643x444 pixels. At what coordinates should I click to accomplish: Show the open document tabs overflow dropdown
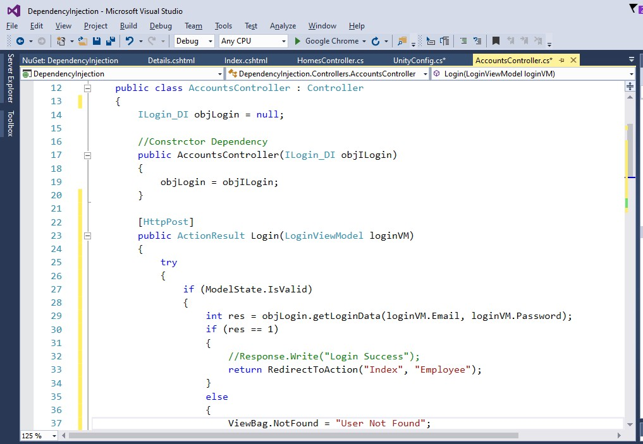pos(632,60)
